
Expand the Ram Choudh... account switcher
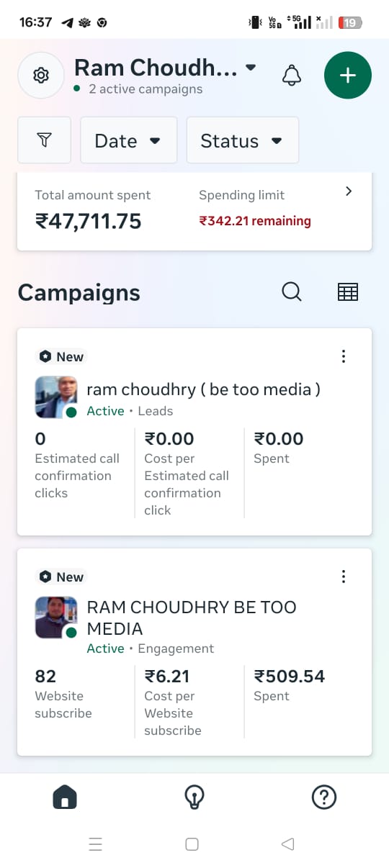click(x=166, y=68)
